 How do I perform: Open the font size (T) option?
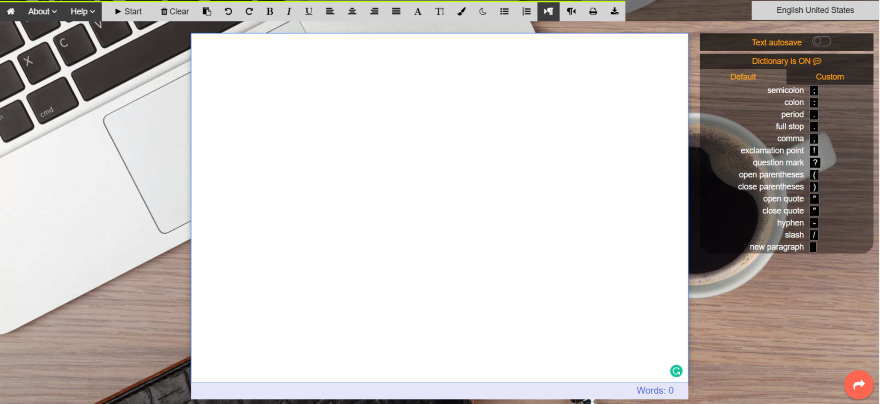tap(439, 11)
